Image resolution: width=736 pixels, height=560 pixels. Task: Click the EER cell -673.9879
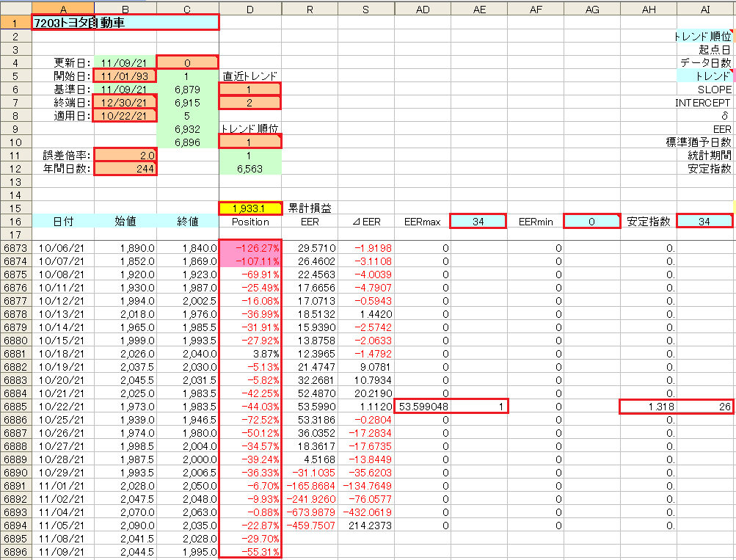[310, 512]
